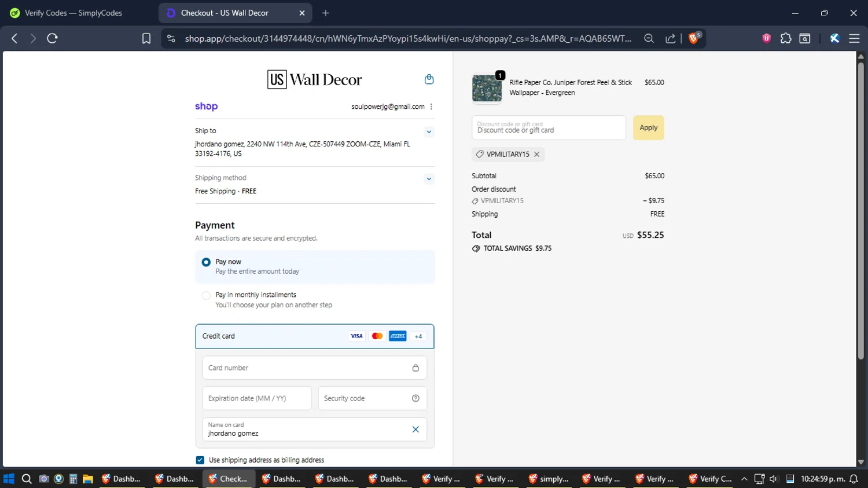Share this page via address bar icon
This screenshot has width=868, height=488.
click(x=670, y=38)
